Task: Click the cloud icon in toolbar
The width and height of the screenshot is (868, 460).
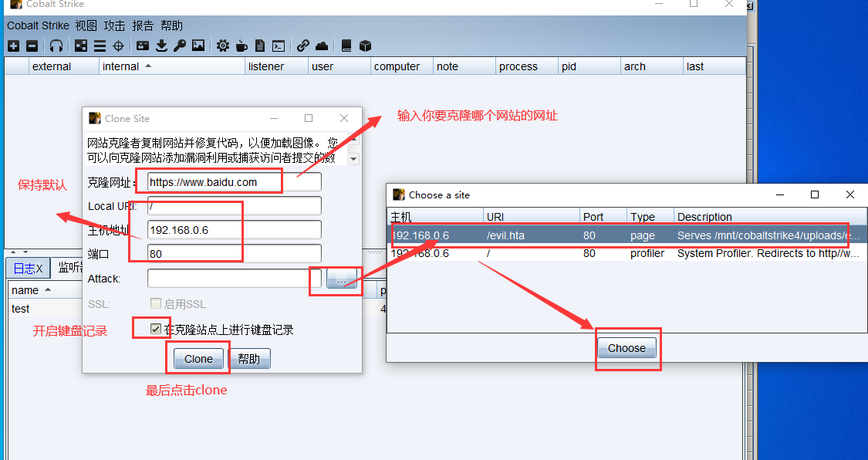Action: pos(322,46)
